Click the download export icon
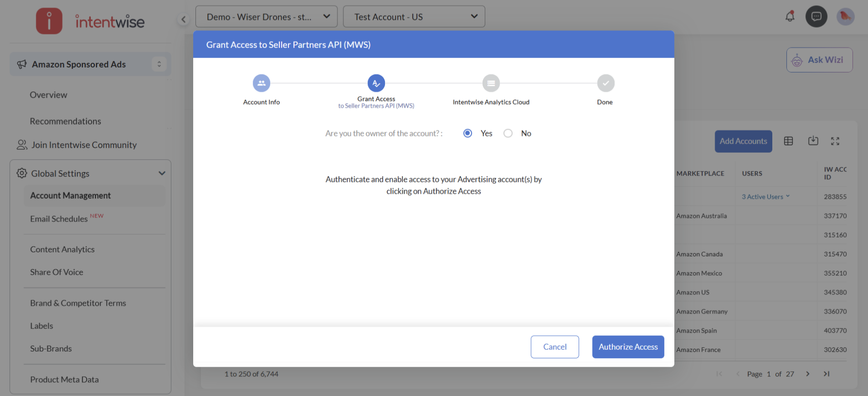 click(813, 141)
